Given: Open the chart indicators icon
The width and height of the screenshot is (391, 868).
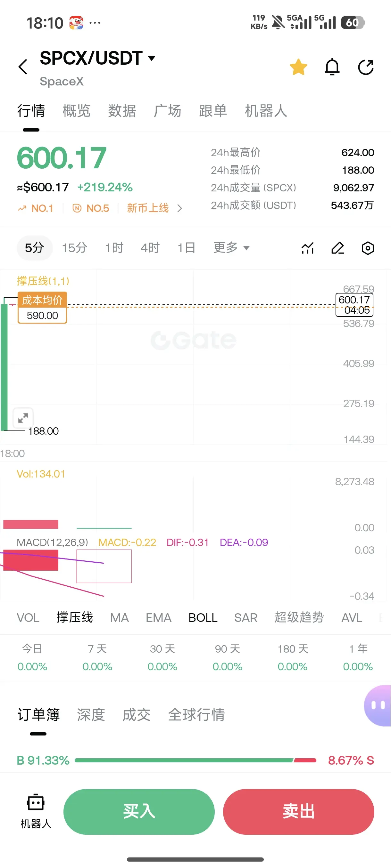Looking at the screenshot, I should click(x=307, y=248).
